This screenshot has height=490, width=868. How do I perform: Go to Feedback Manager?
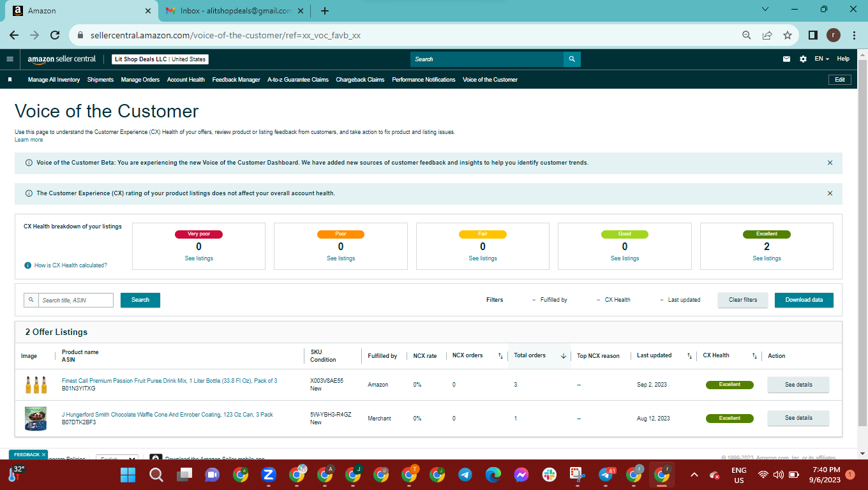click(236, 80)
